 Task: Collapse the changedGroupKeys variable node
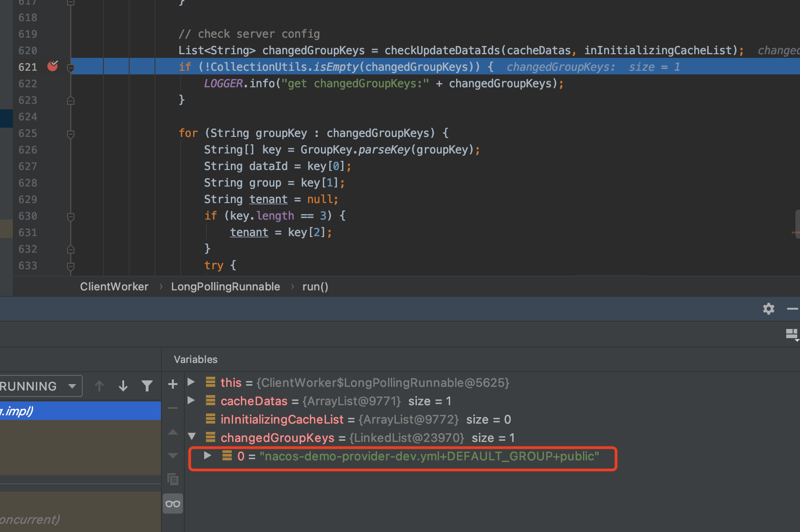[x=192, y=437]
